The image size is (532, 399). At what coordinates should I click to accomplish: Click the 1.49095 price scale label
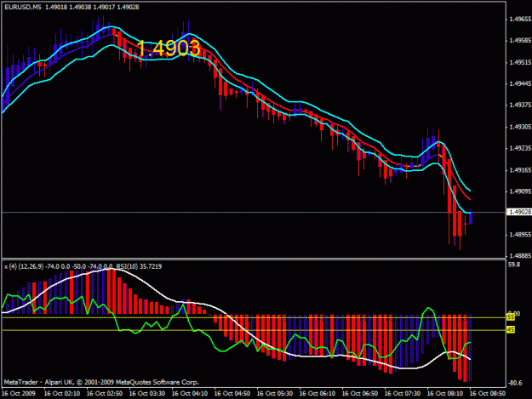pyautogui.click(x=520, y=191)
